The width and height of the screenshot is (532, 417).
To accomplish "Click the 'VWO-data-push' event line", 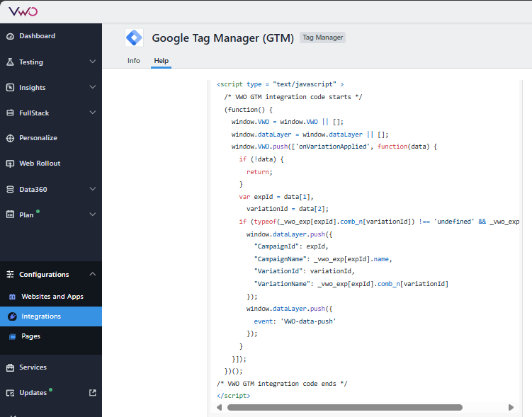I will coord(295,321).
